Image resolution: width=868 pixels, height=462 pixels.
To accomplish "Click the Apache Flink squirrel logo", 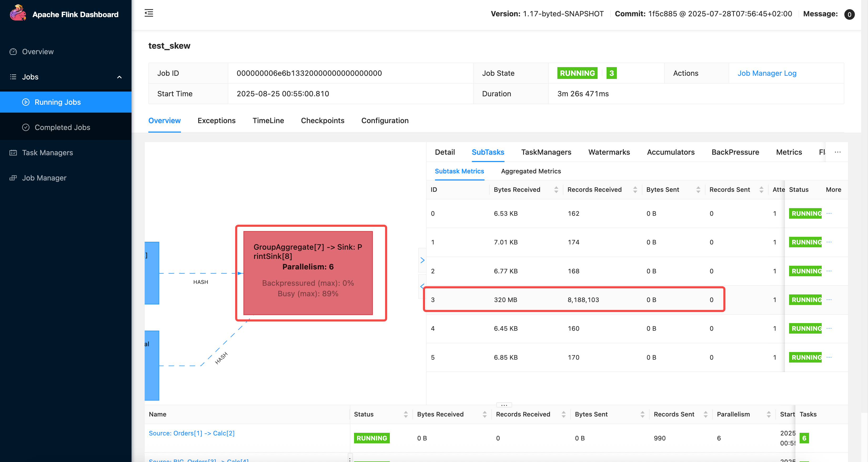I will [x=18, y=13].
